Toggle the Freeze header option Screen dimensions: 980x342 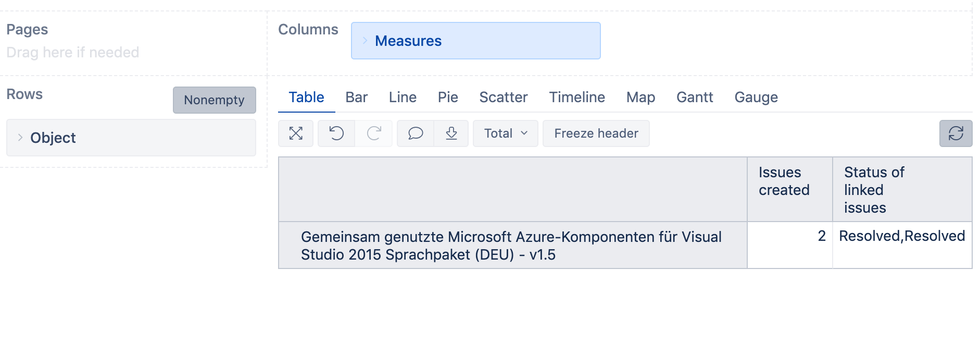tap(596, 133)
